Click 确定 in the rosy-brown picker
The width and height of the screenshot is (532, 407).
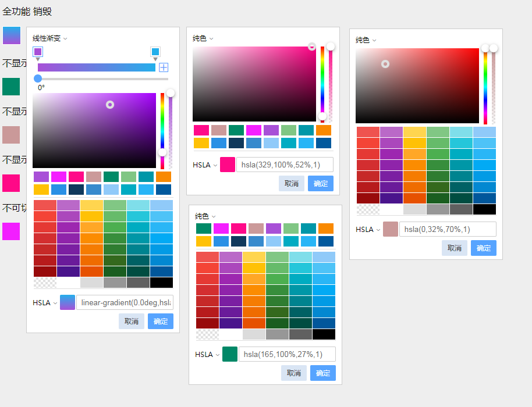[484, 248]
